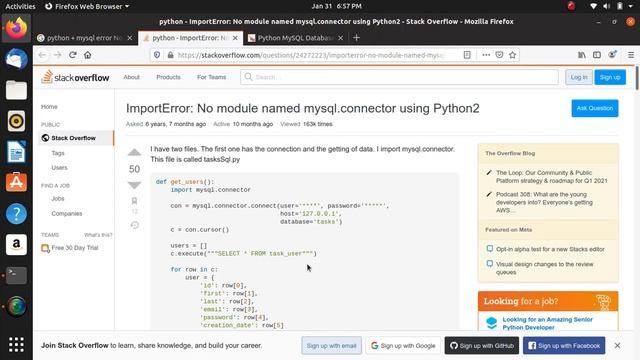Screen dimensions: 640x360
Task: Click the Firefox forward arrow button
Action: point(58,55)
